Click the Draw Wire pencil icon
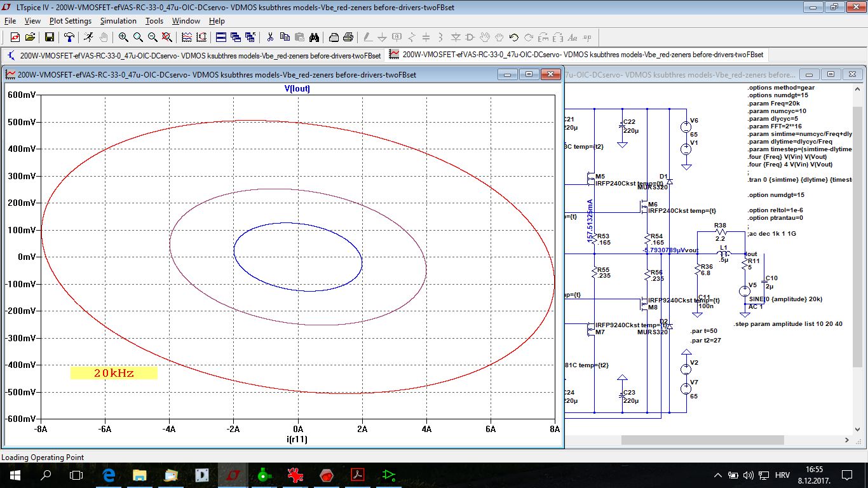This screenshot has width=868, height=488. 368,37
